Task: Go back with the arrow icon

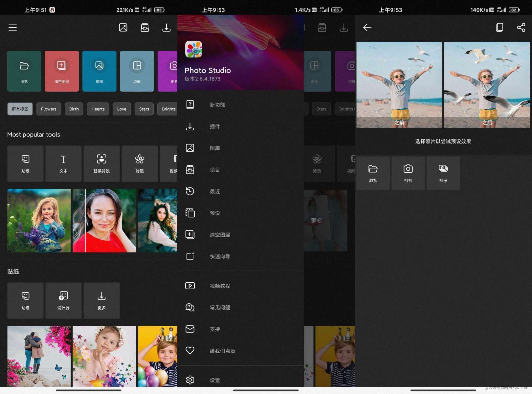Action: (x=367, y=28)
